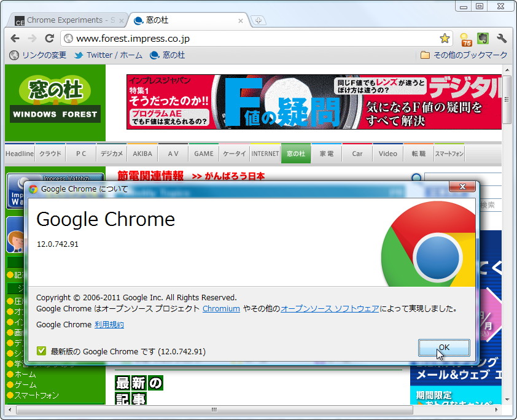Open the INTERNET section tab
Image resolution: width=517 pixels, height=420 pixels.
265,154
